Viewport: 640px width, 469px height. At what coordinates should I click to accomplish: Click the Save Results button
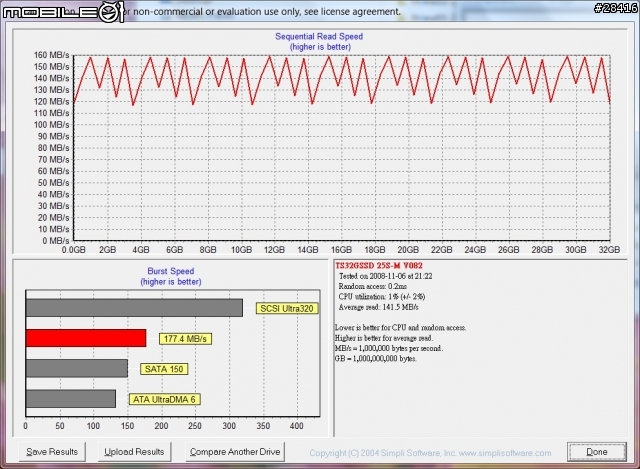click(52, 452)
